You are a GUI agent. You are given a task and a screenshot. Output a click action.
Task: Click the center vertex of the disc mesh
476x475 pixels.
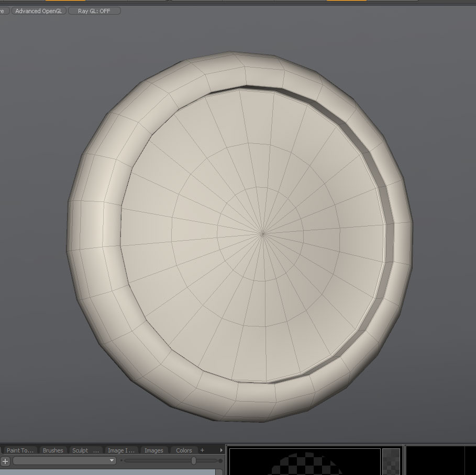pyautogui.click(x=262, y=233)
